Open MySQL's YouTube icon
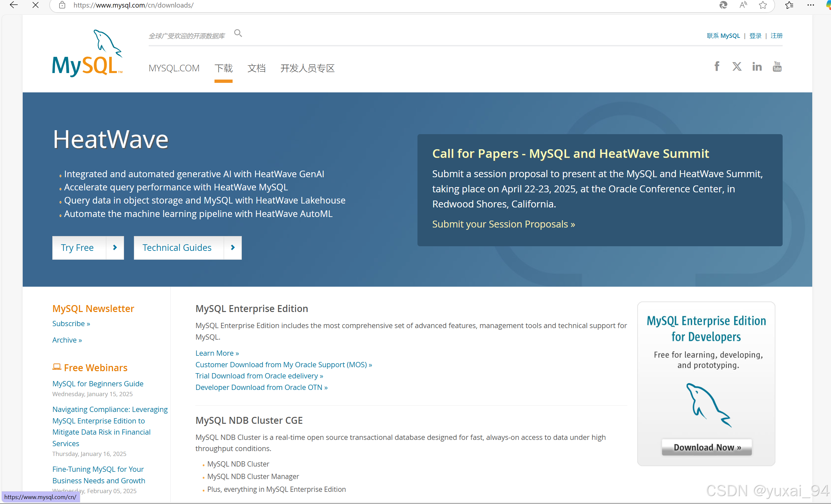This screenshot has width=831, height=504. tap(777, 66)
